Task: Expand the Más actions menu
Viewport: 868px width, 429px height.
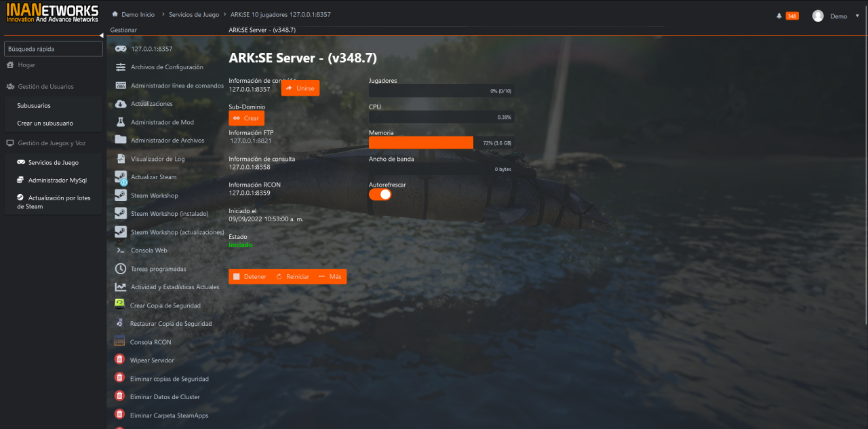Action: 330,277
